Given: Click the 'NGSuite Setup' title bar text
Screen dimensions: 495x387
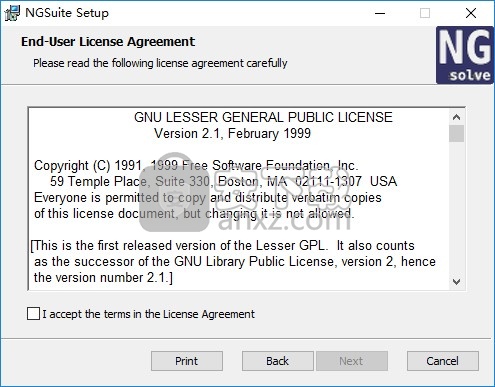Looking at the screenshot, I should tap(67, 13).
